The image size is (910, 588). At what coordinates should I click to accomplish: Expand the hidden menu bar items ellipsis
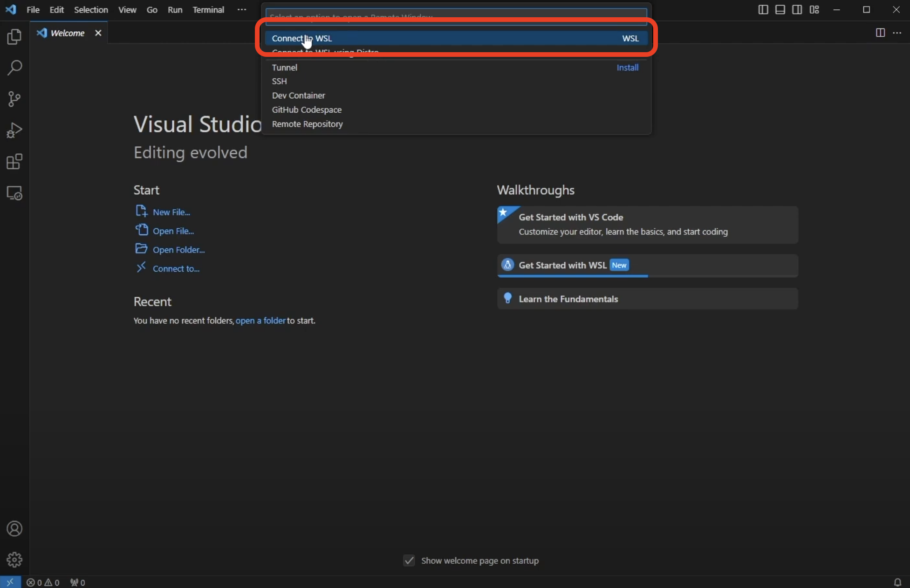[241, 10]
